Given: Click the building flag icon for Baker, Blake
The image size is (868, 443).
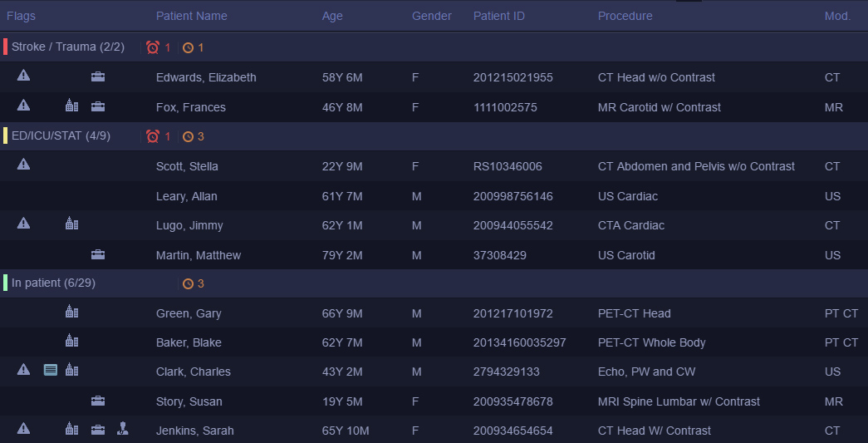Looking at the screenshot, I should point(72,340).
